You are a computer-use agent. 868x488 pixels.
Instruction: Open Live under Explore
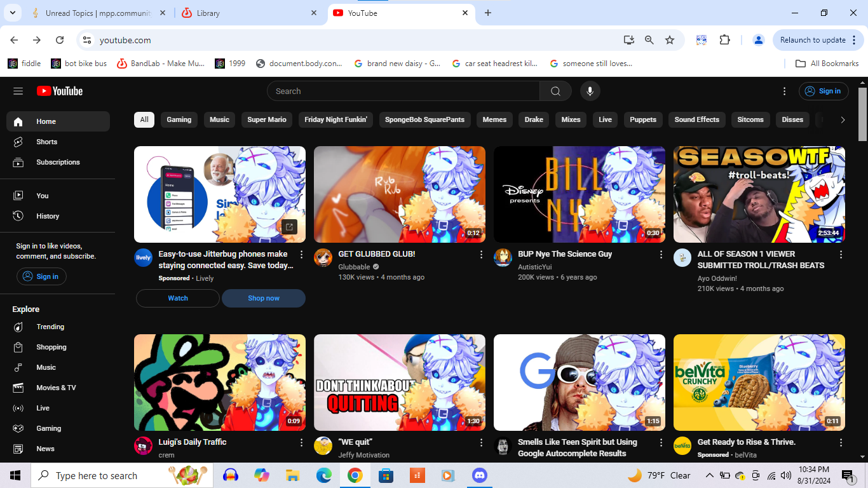(x=58, y=408)
